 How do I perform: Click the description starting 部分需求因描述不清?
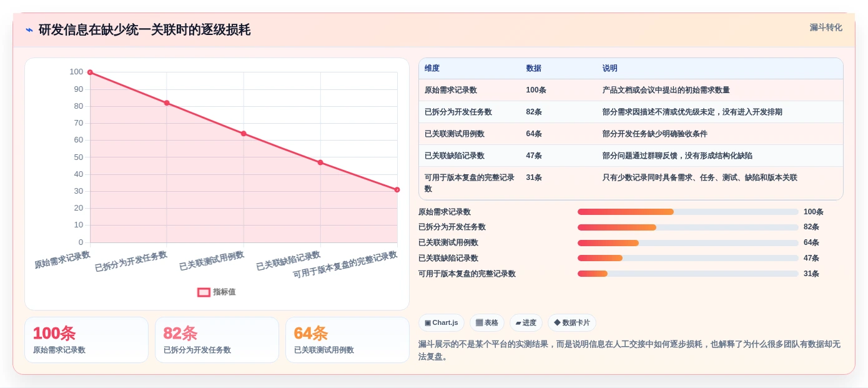(693, 112)
